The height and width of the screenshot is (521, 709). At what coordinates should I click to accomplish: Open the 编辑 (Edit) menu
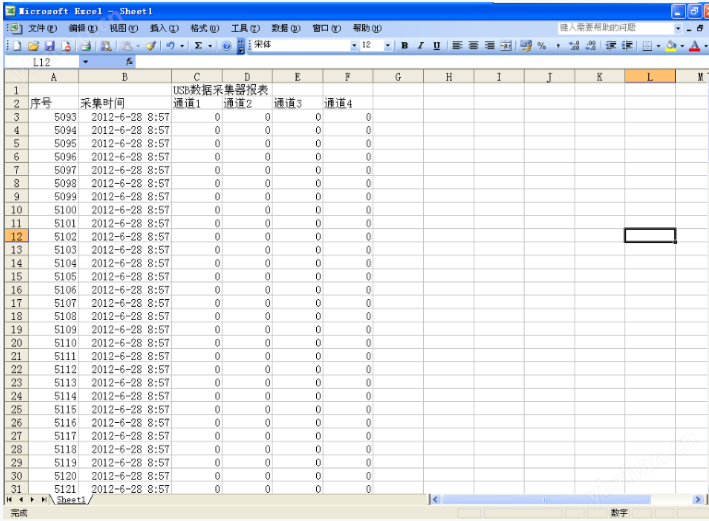coord(83,28)
